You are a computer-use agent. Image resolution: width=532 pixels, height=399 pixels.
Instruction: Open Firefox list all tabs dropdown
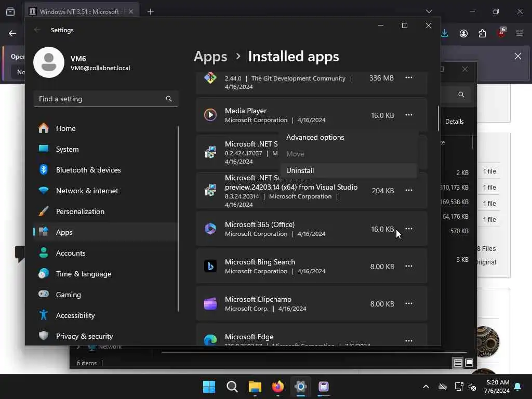coord(429,11)
